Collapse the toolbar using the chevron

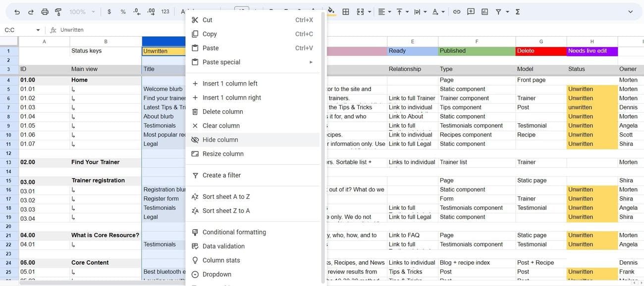click(630, 12)
